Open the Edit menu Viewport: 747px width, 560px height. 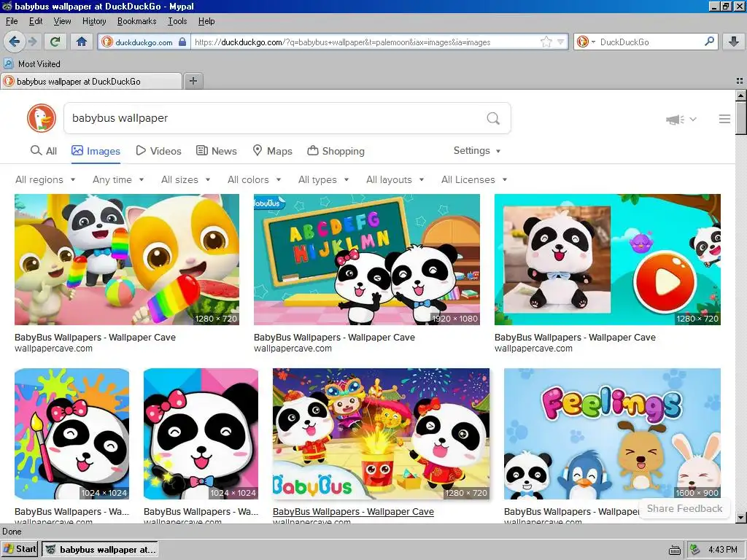coord(36,21)
